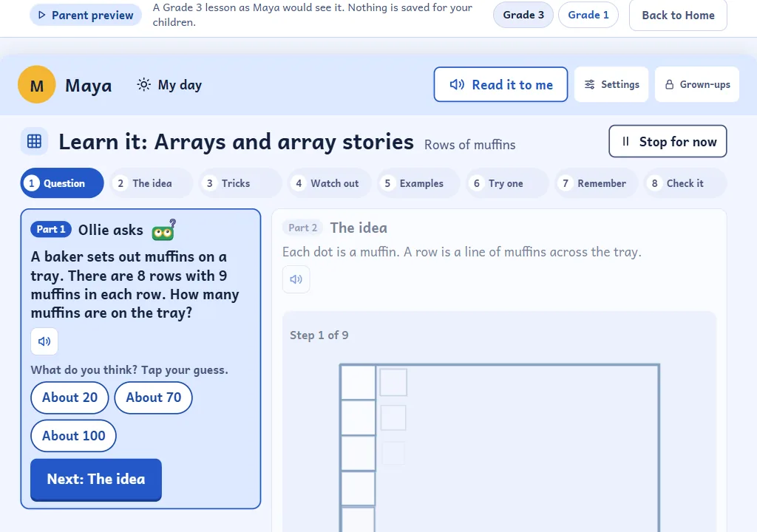Click the Maya name text

(x=89, y=86)
